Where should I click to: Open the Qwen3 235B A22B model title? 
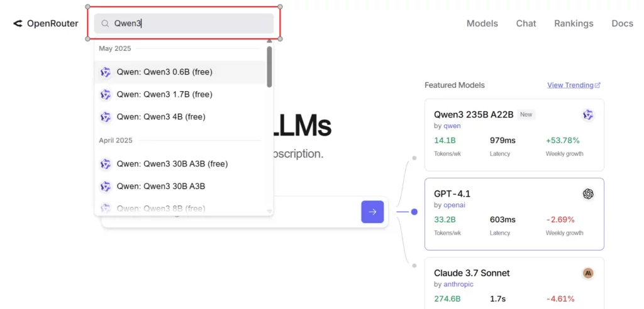474,115
